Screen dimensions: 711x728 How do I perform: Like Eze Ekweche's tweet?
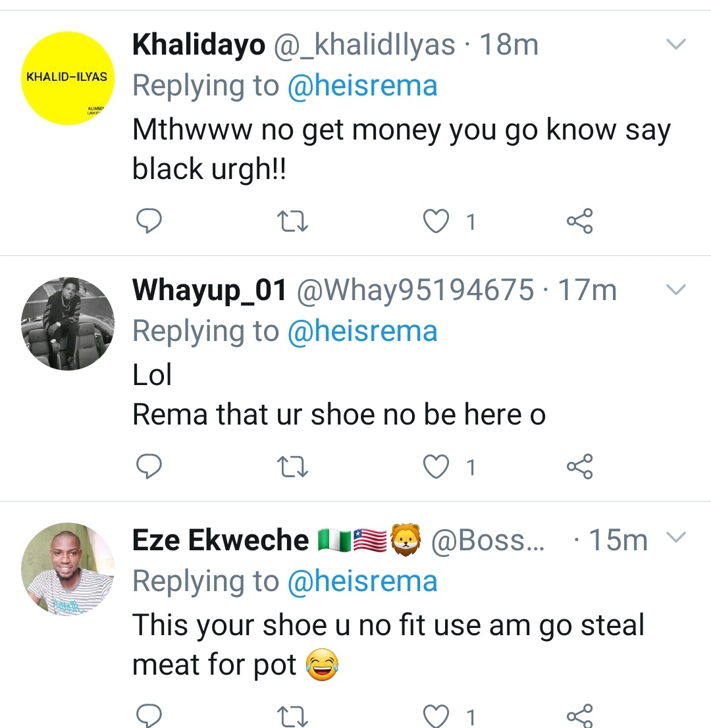click(x=435, y=716)
